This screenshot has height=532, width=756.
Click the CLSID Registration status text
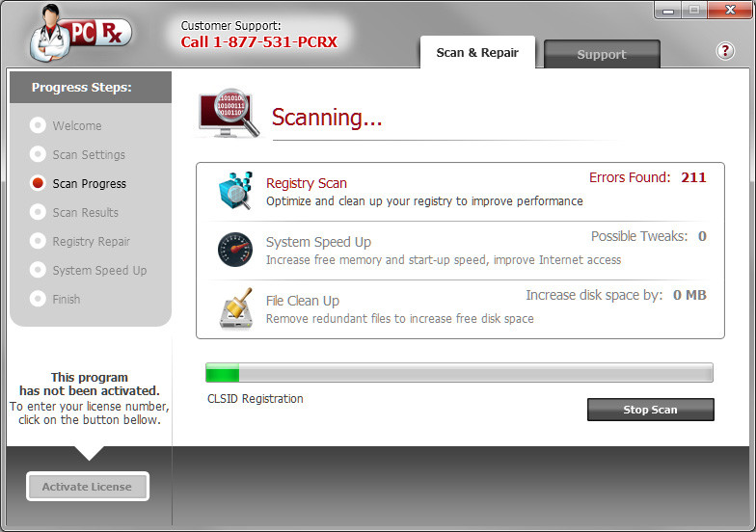[x=255, y=399]
